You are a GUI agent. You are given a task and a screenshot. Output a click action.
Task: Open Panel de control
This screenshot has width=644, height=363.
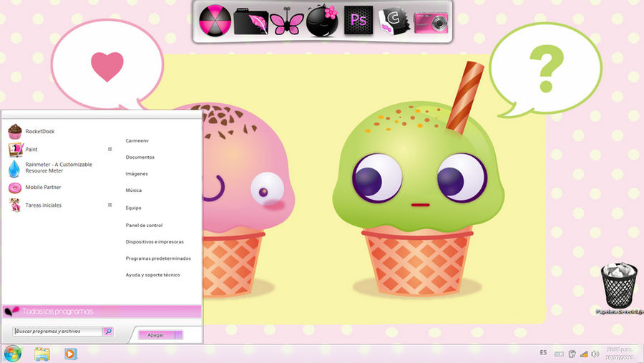(x=144, y=226)
